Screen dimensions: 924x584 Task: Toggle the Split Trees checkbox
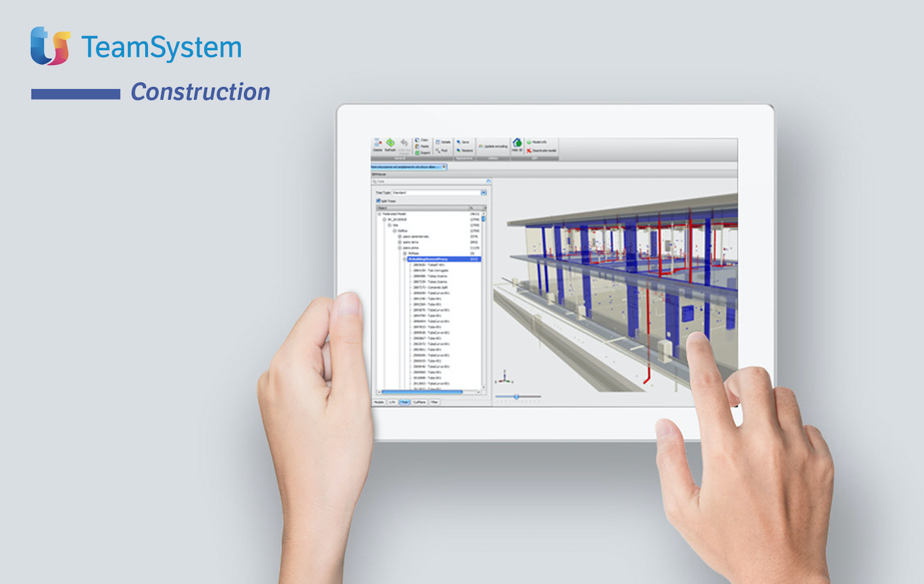coord(378,201)
